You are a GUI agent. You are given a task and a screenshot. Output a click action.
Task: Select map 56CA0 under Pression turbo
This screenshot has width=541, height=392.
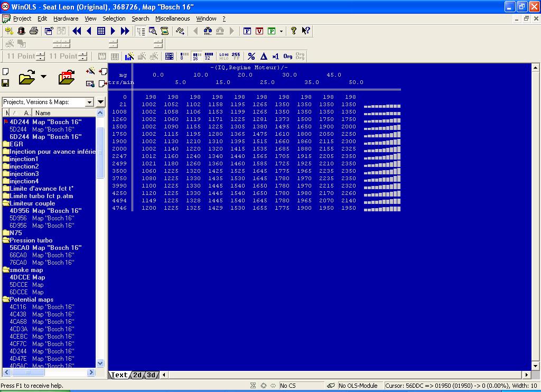[x=45, y=248]
